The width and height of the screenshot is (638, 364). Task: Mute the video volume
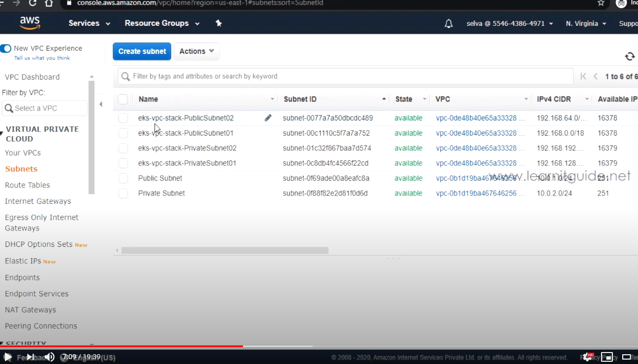coord(49,357)
